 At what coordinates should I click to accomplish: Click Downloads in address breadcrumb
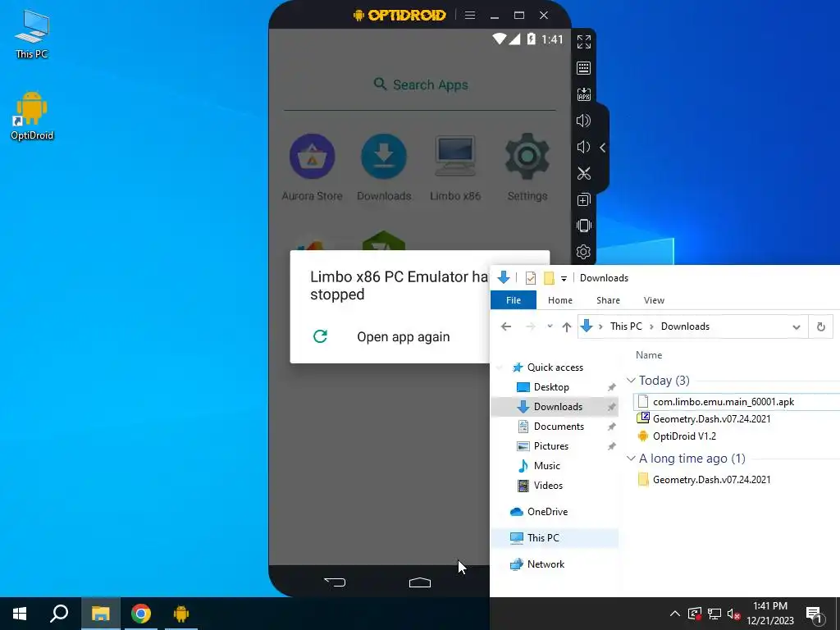pyautogui.click(x=685, y=326)
